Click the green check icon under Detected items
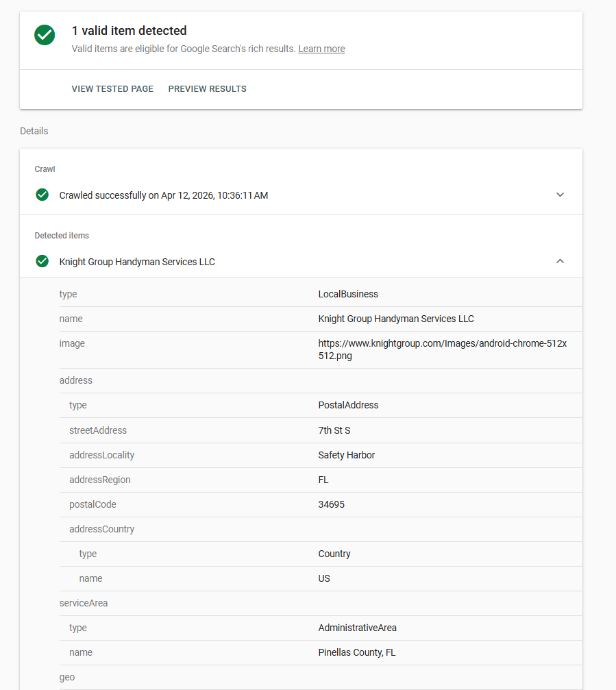Image resolution: width=616 pixels, height=690 pixels. (42, 262)
